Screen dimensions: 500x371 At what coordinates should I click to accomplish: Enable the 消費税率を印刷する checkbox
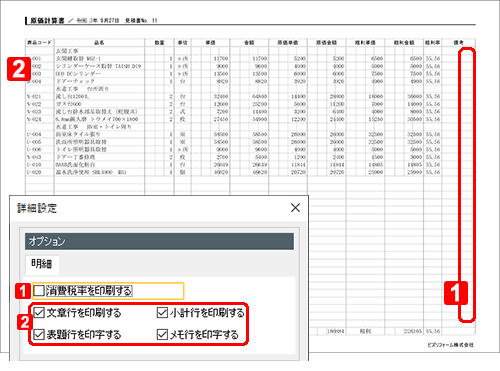pyautogui.click(x=39, y=291)
